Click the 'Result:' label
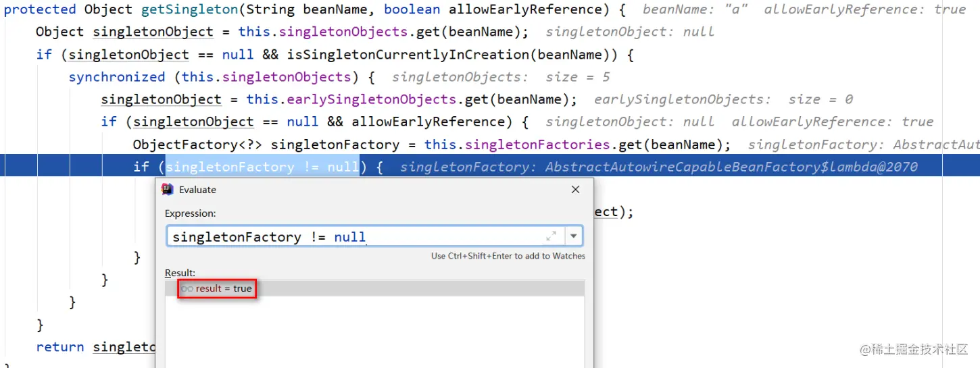 click(x=180, y=273)
